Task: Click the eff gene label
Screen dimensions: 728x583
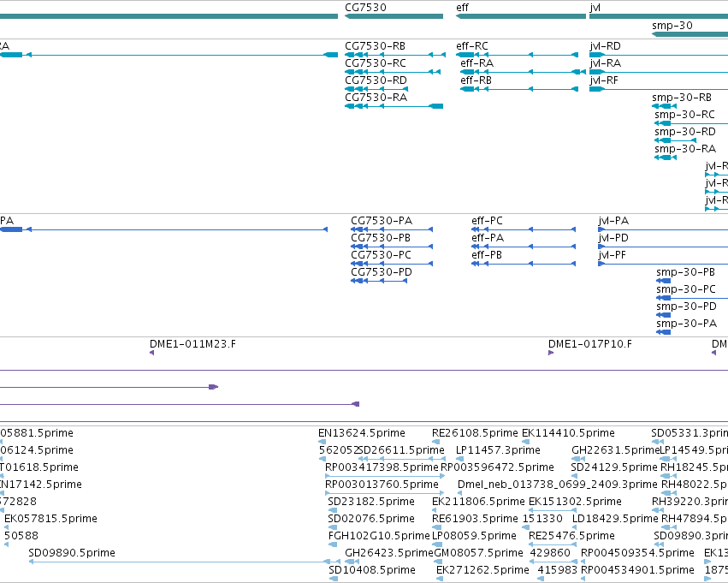Action: [x=463, y=8]
